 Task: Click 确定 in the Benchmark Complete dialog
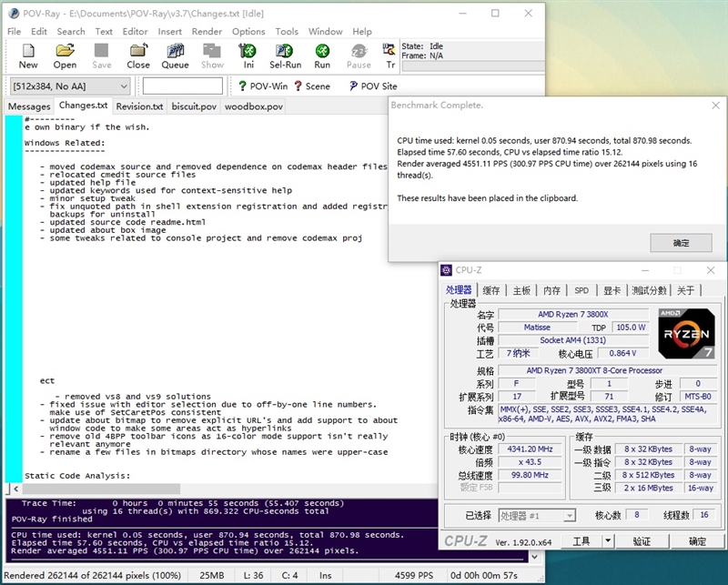[682, 242]
